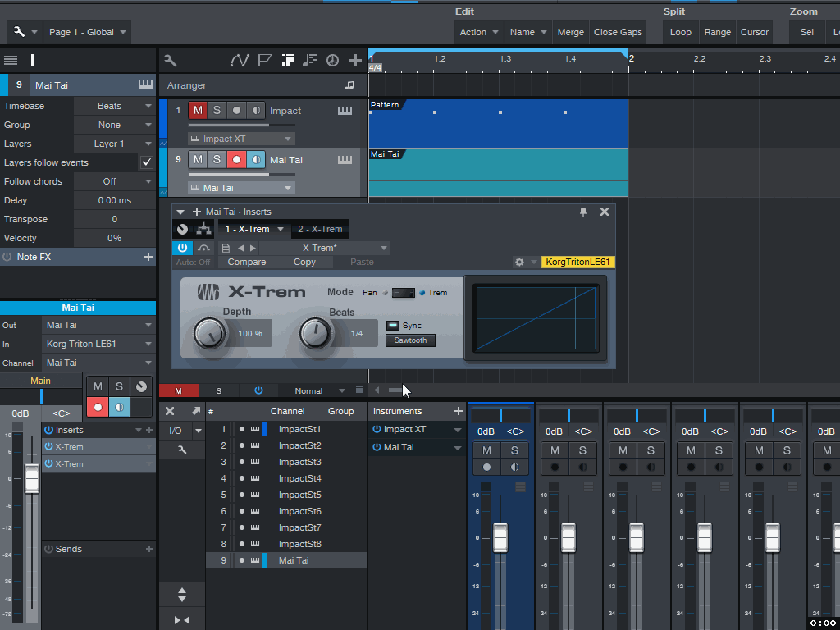Switch to the 2 - X-Trem tab
The height and width of the screenshot is (630, 840).
[320, 229]
